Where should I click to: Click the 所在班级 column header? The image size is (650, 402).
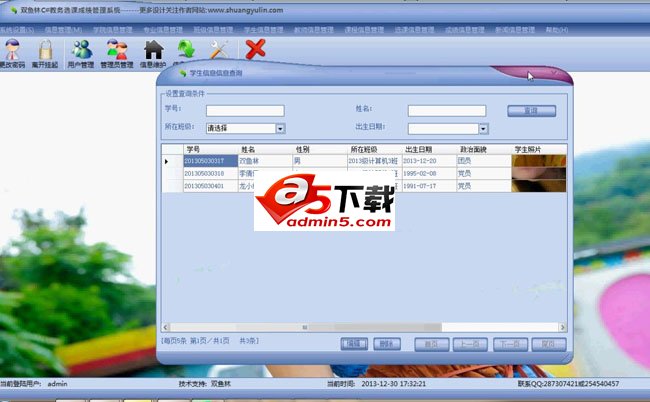375,149
